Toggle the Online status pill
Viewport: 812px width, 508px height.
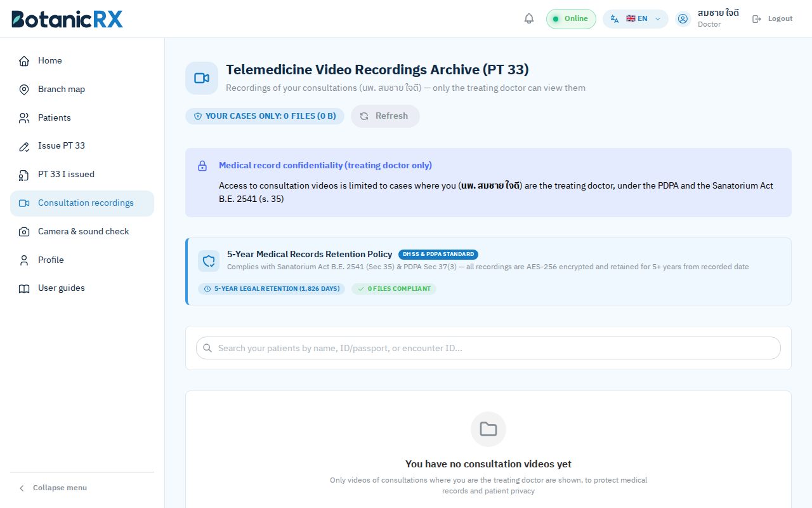coord(571,19)
